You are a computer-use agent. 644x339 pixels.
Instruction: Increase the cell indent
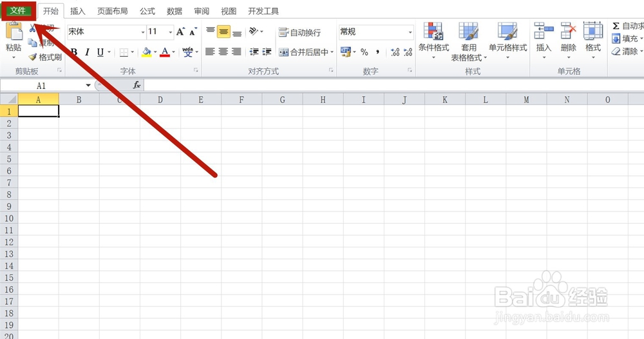coord(267,52)
